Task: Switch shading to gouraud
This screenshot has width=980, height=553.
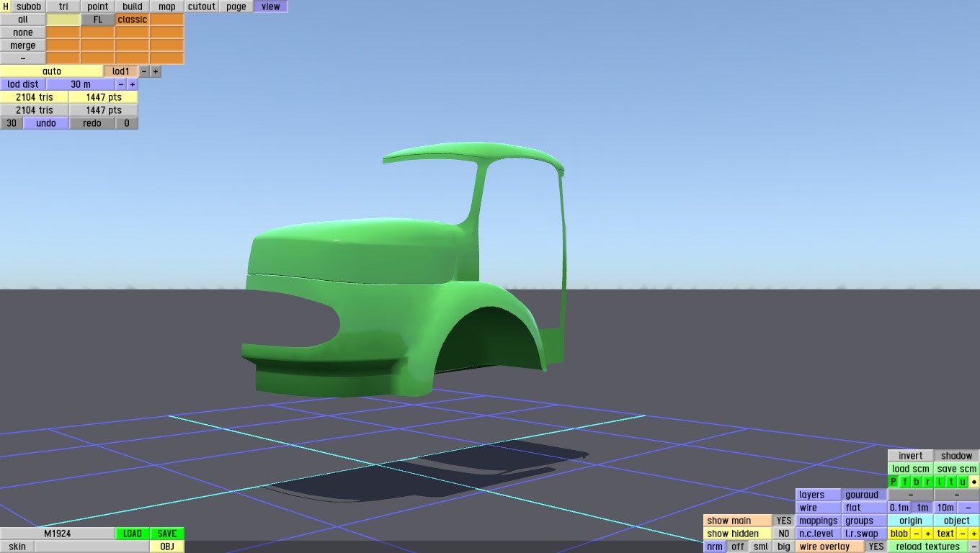Action: click(x=865, y=495)
